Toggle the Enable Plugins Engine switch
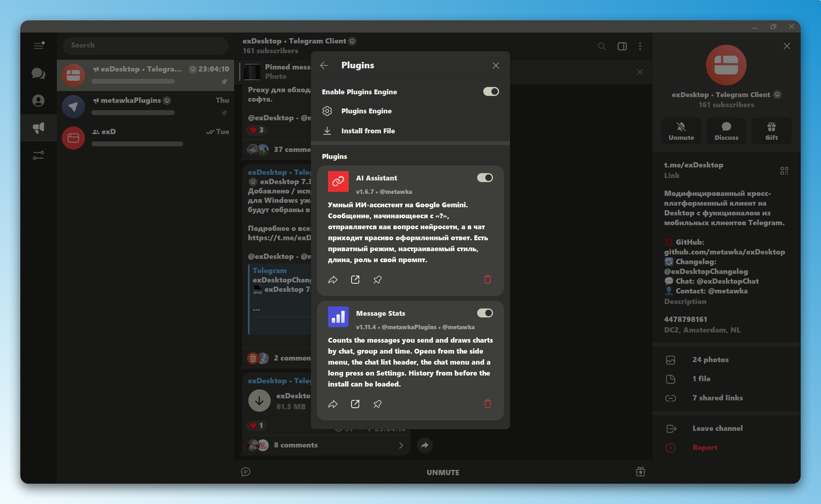Screen dimensions: 821x504 click(491, 91)
